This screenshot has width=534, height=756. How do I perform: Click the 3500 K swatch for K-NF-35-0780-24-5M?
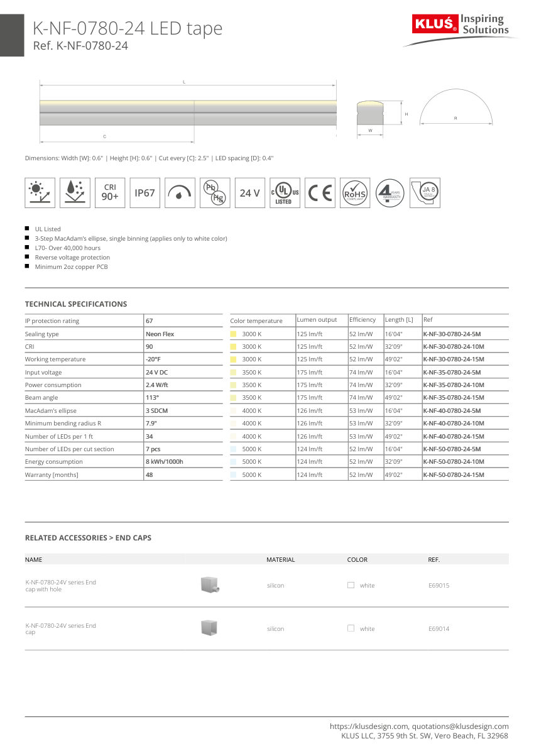click(x=233, y=373)
